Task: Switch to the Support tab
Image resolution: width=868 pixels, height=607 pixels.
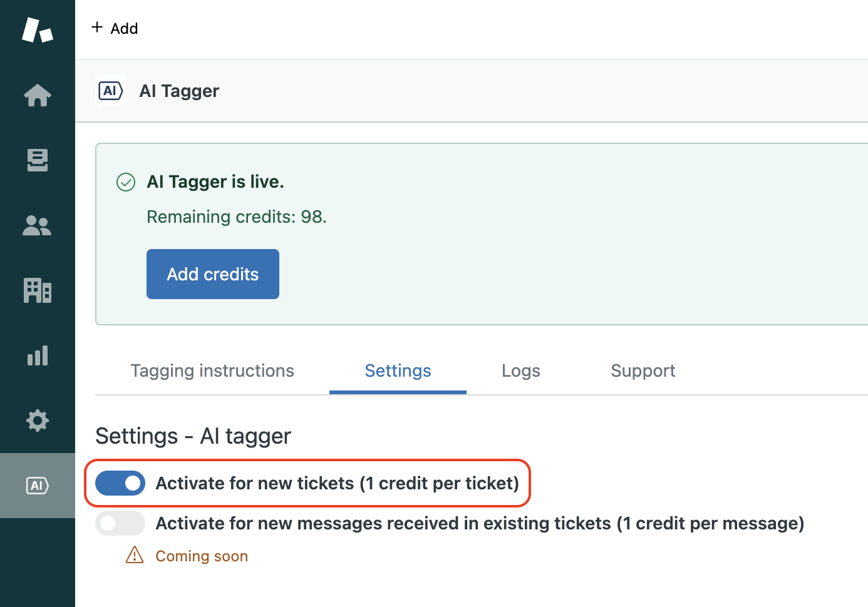Action: point(643,371)
